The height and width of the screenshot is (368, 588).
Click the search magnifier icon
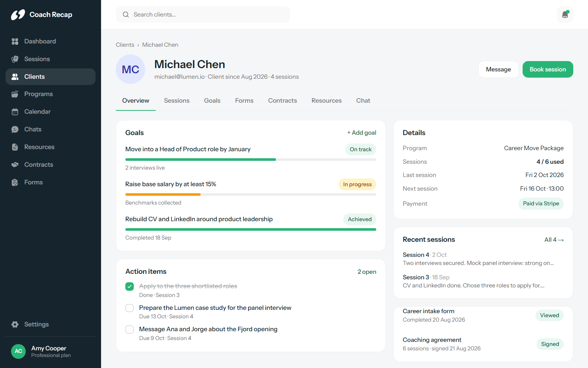point(126,15)
